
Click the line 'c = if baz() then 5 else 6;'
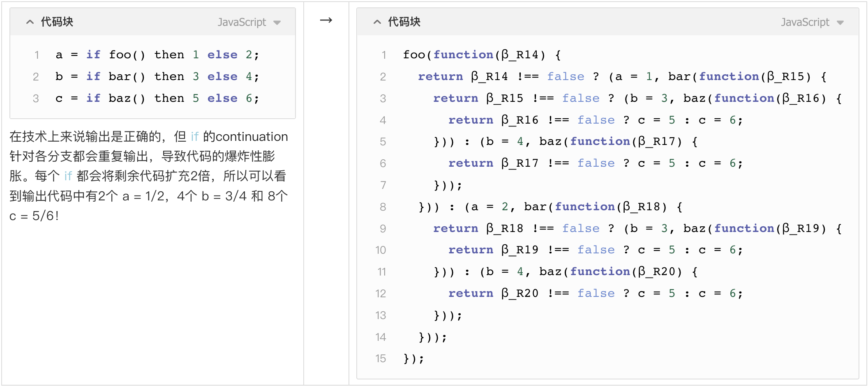pyautogui.click(x=157, y=98)
